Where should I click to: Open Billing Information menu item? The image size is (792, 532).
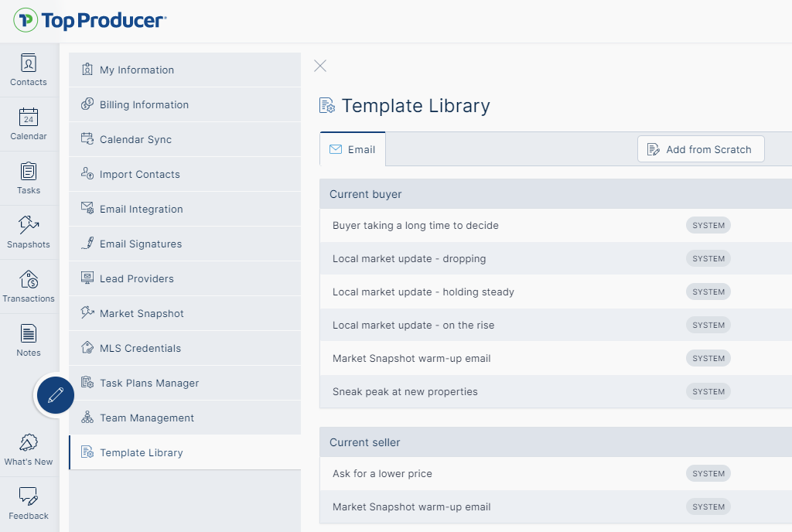click(144, 104)
